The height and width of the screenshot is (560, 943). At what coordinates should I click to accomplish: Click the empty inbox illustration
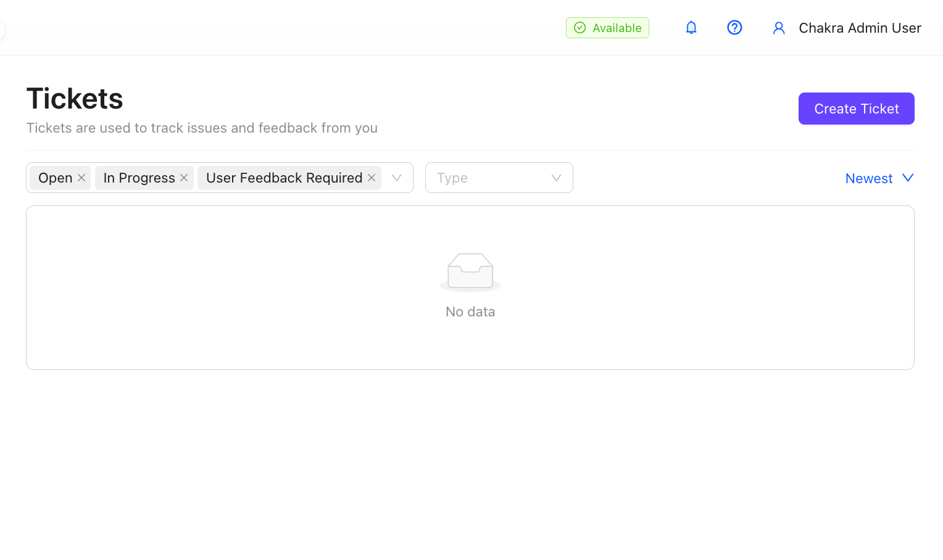[470, 271]
